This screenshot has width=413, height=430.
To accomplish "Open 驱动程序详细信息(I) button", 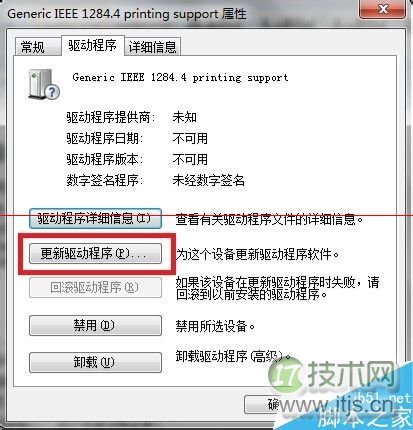I will 95,219.
